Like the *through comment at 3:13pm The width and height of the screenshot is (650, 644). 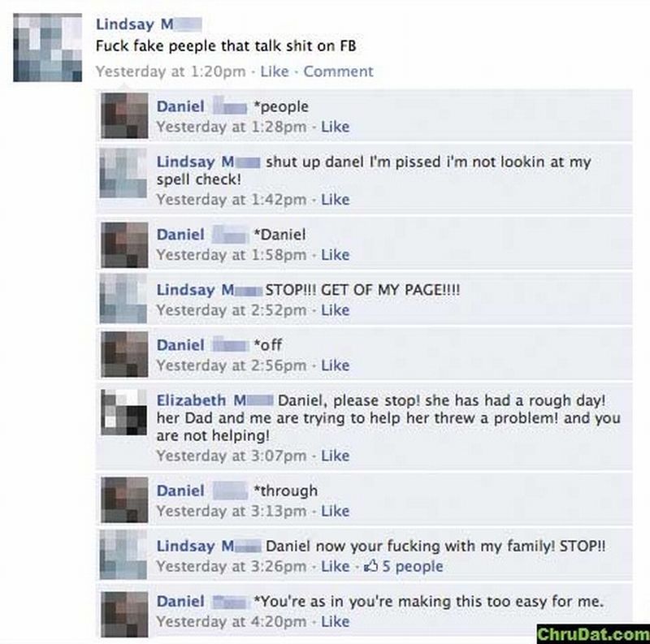point(336,511)
